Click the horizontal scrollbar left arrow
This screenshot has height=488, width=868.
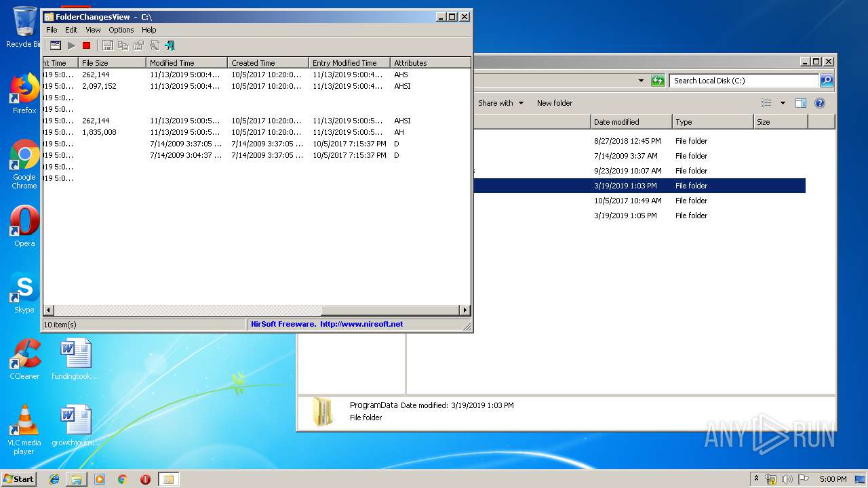[48, 310]
